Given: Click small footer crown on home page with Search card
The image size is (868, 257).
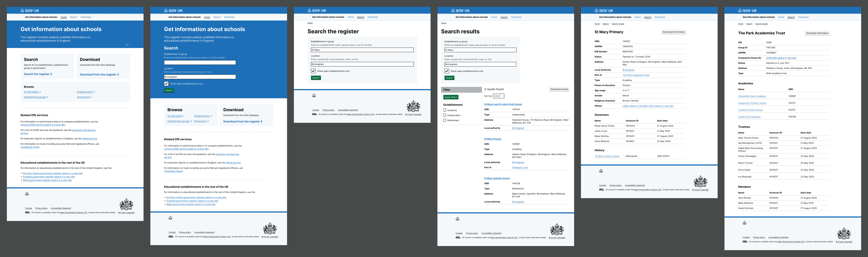Looking at the screenshot, I should (27, 194).
